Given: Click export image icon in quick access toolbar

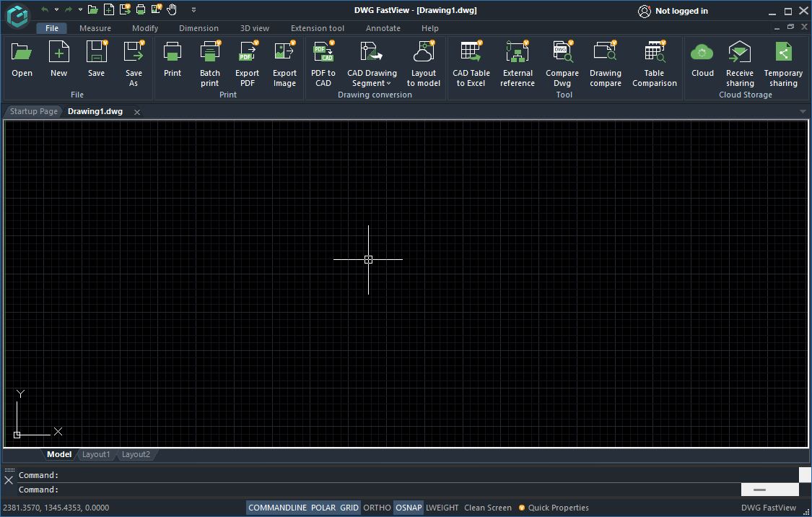Looking at the screenshot, I should tap(157, 9).
